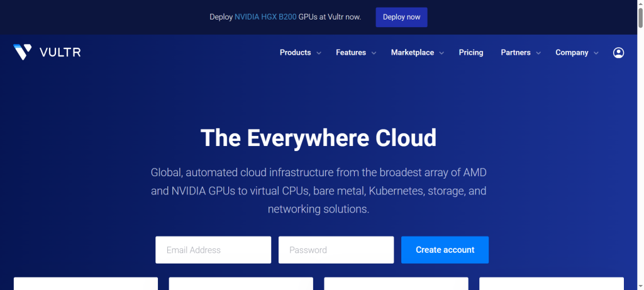Expand the Company chevron arrow

(596, 53)
